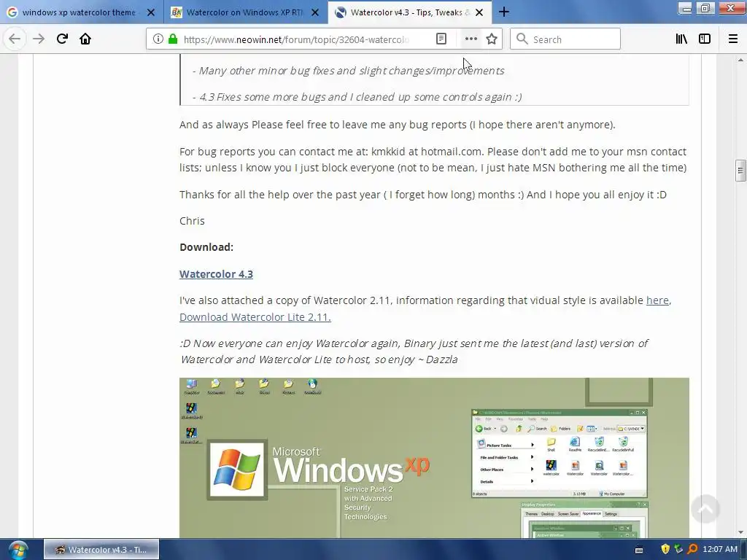Image resolution: width=747 pixels, height=560 pixels.
Task: Show sidebars icon in toolbar
Action: 705,39
